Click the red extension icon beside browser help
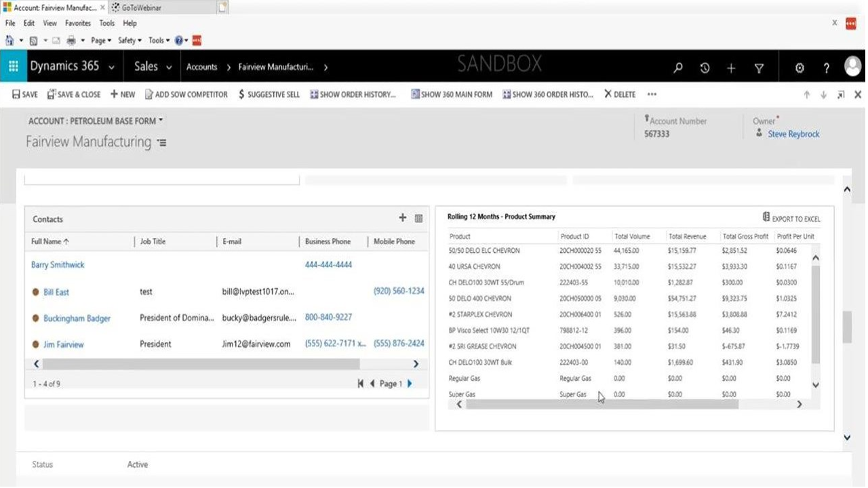 (x=197, y=41)
